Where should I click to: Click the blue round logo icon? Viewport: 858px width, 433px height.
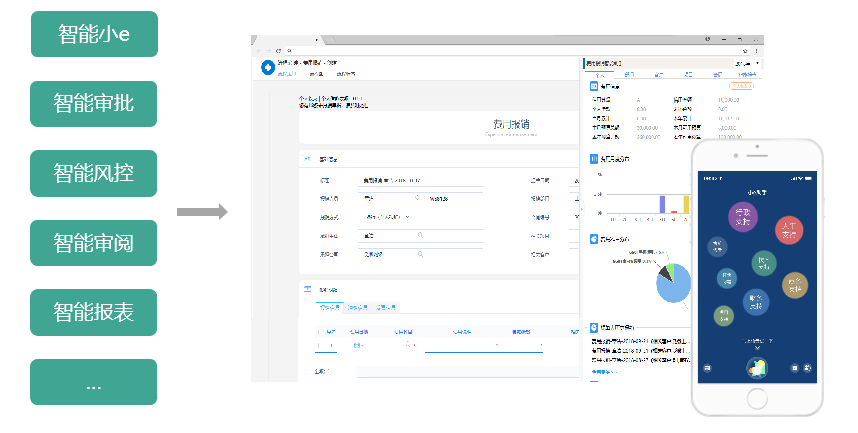(267, 68)
